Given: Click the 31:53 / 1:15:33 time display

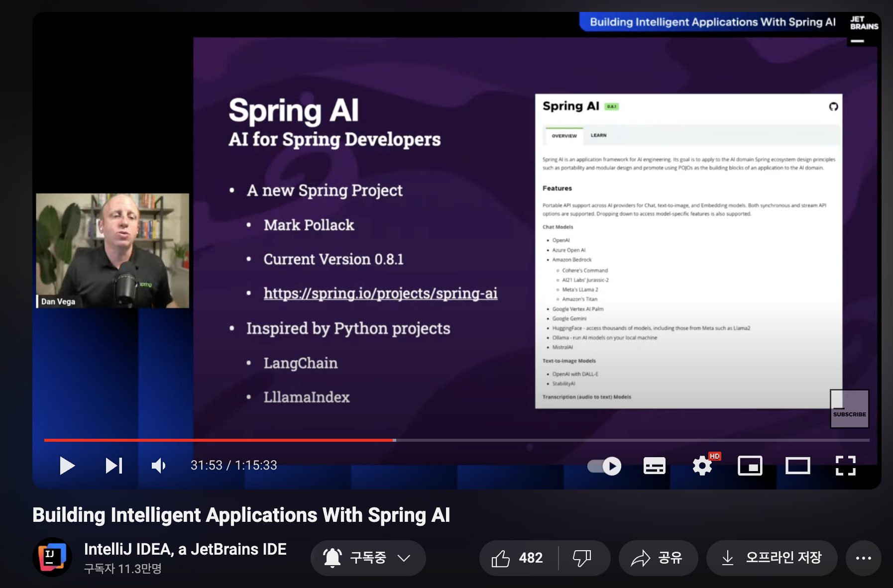Looking at the screenshot, I should (x=234, y=466).
